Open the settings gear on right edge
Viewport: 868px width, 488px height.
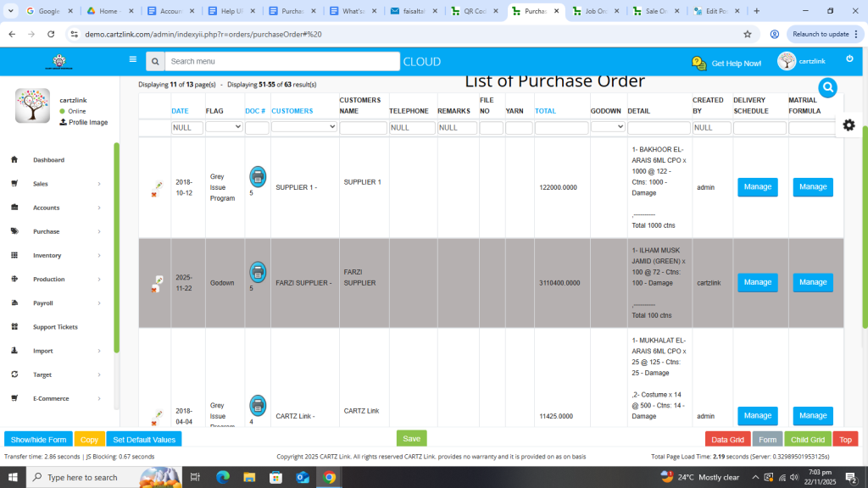[849, 125]
